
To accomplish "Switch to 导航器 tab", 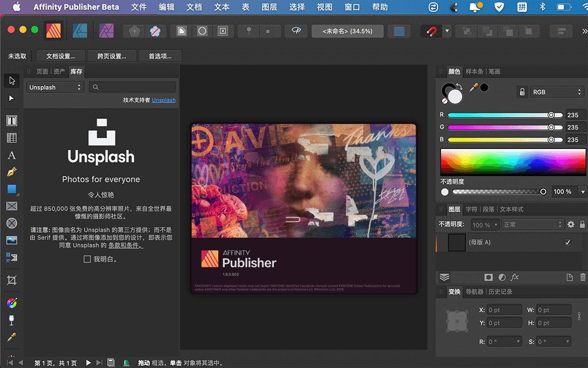I will [x=475, y=291].
